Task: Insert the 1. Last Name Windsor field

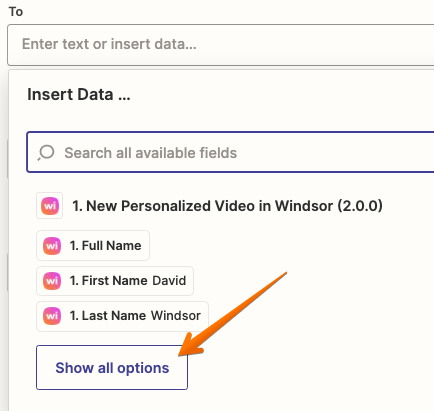Action: [x=122, y=316]
